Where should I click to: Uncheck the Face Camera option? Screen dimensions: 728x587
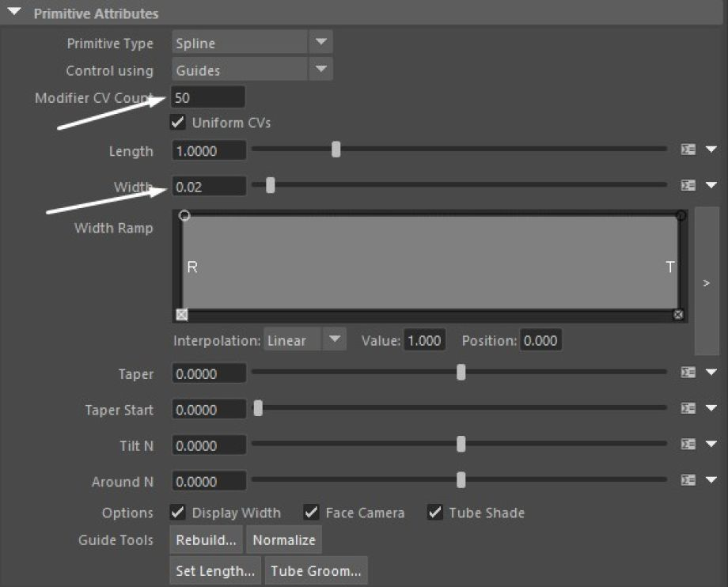pos(312,513)
